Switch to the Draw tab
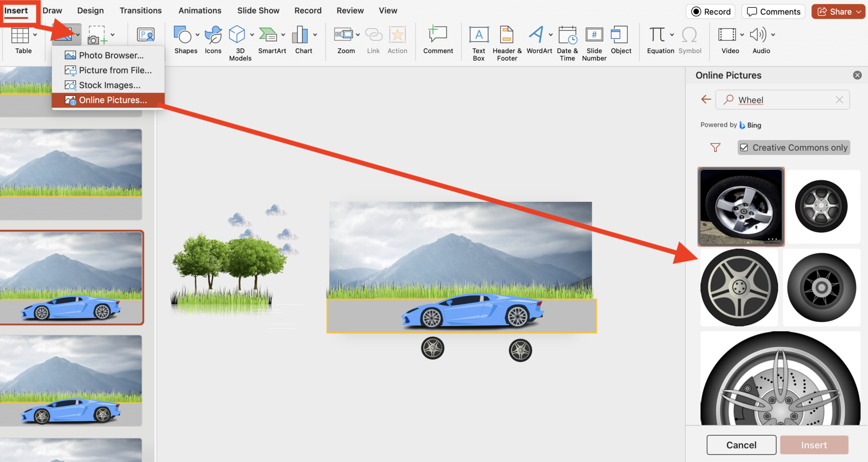868x462 pixels. pyautogui.click(x=52, y=11)
